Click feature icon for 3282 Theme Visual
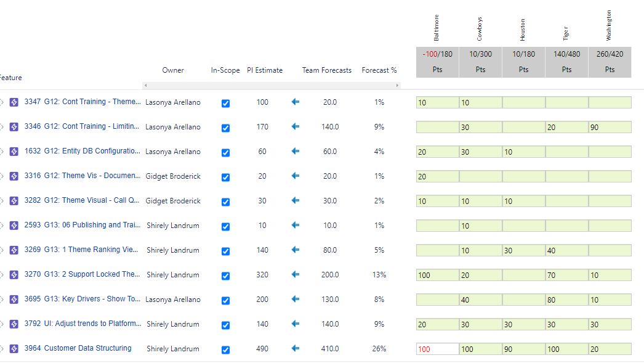Image resolution: width=644 pixels, height=363 pixels. 14,201
